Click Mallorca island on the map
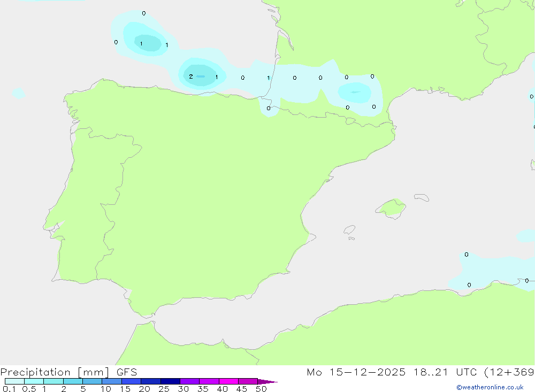 click(x=391, y=208)
